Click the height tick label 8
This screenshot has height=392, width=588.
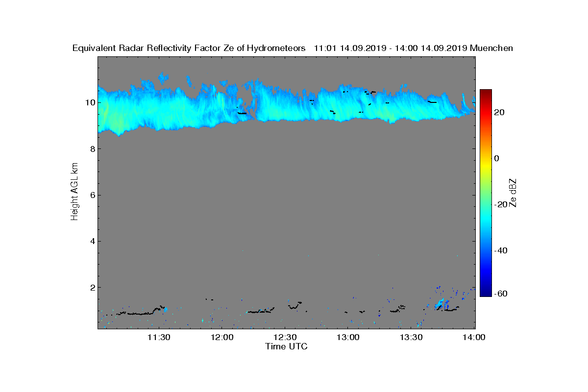point(93,149)
